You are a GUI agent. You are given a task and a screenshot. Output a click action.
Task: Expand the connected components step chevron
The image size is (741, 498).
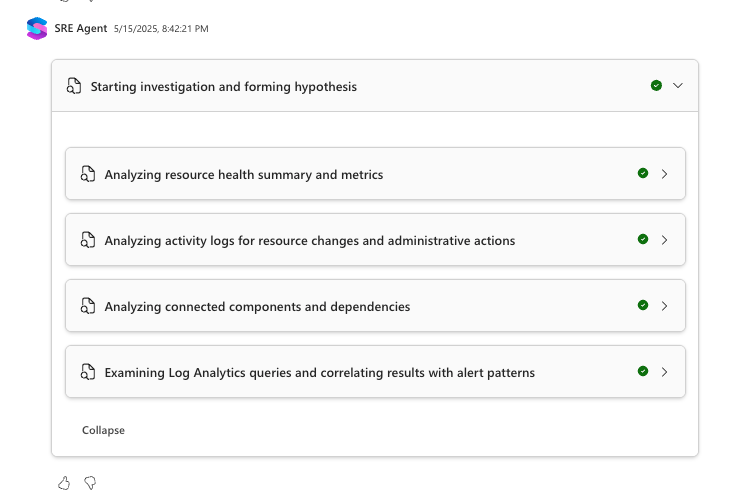(x=665, y=306)
